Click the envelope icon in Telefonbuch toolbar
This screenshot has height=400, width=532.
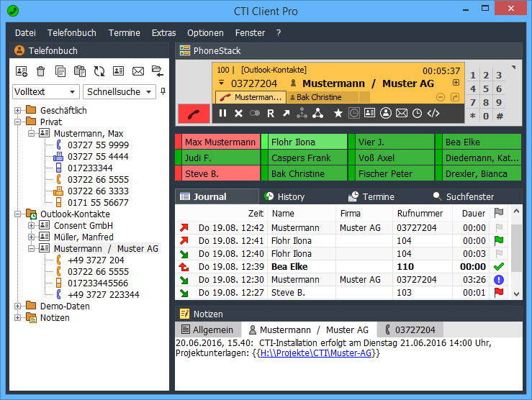click(x=138, y=71)
